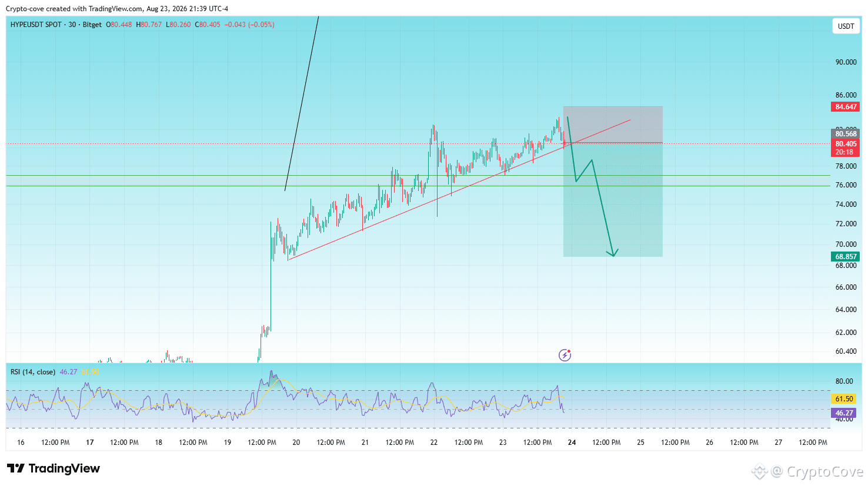Screen dimensions: 868x486
Task: Click the 62.000 price axis label
Action: (846, 333)
